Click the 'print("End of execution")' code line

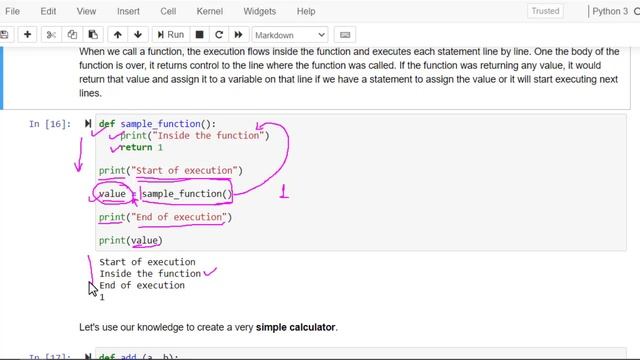coord(165,217)
